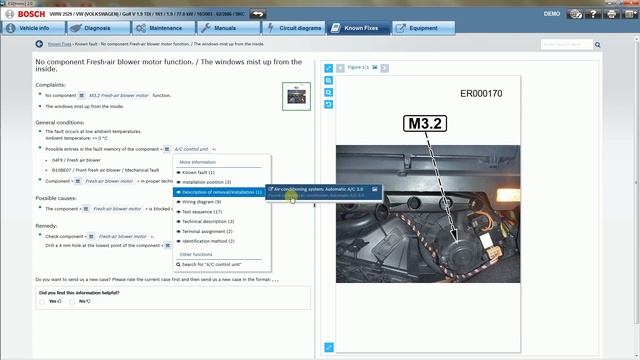Viewport: 640px width, 360px height.
Task: Expand the figure using the bottom fullscreen icon
Action: [x=329, y=347]
